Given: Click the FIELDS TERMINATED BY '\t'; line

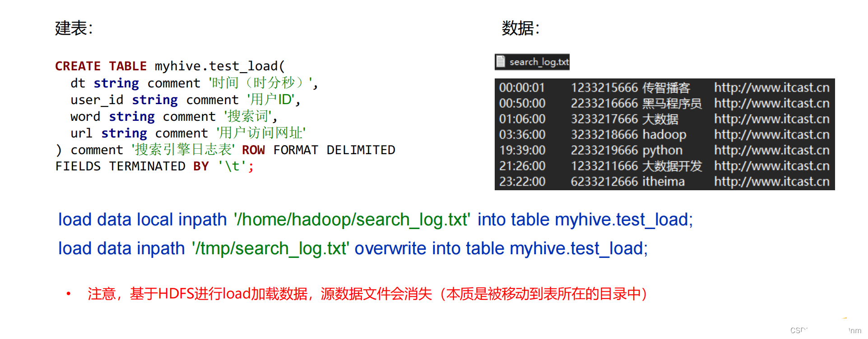Looking at the screenshot, I should point(154,166).
